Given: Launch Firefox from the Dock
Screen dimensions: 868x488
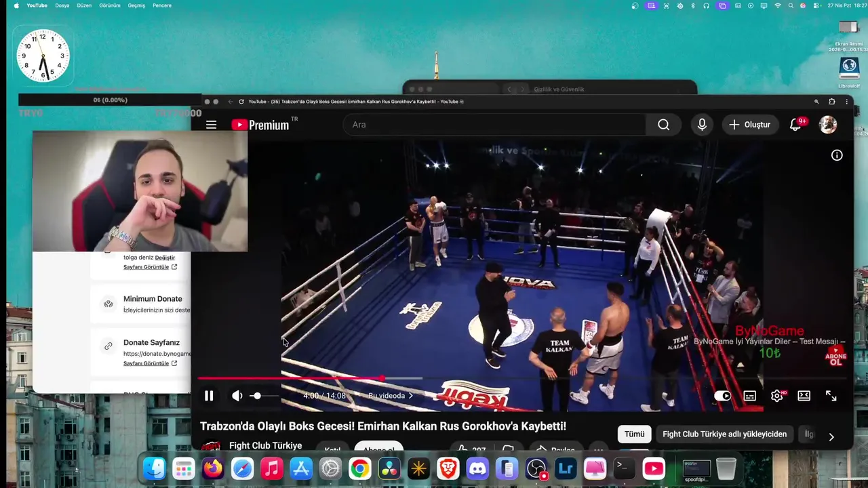Looking at the screenshot, I should coord(213,468).
